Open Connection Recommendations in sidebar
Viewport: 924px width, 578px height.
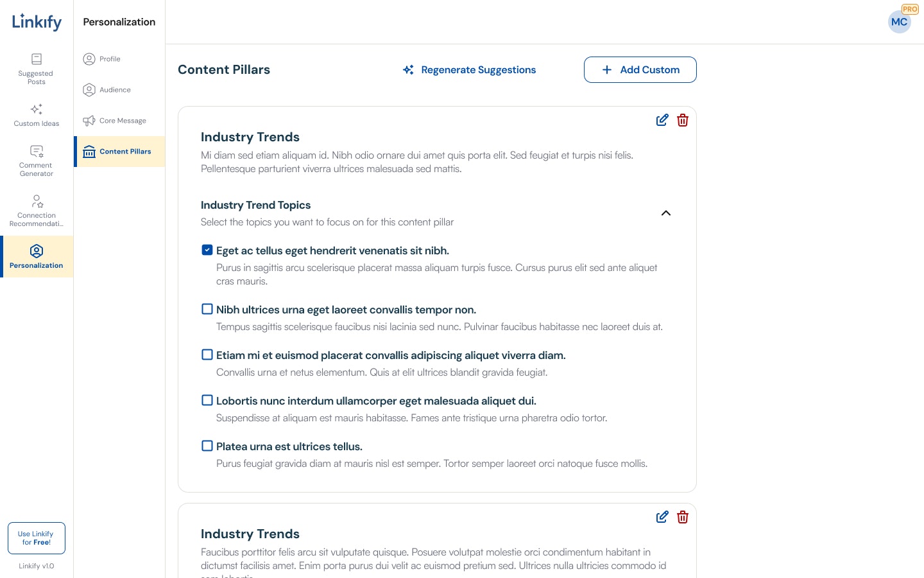click(37, 211)
